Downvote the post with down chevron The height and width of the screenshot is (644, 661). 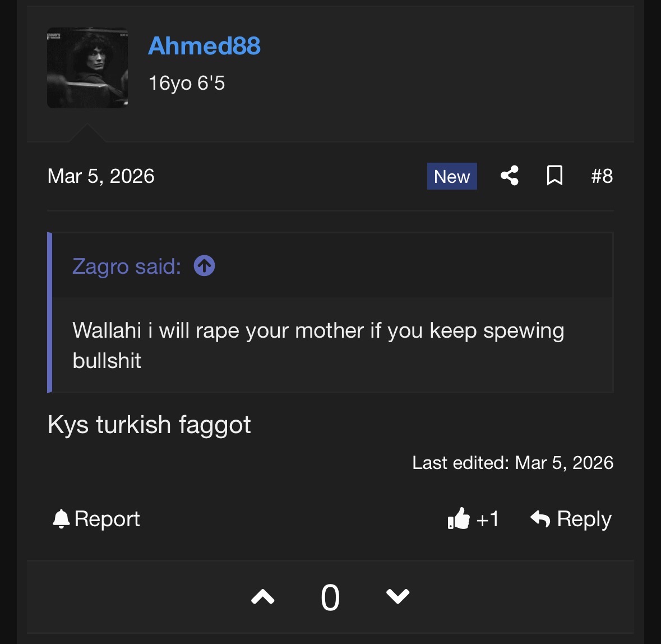(397, 597)
